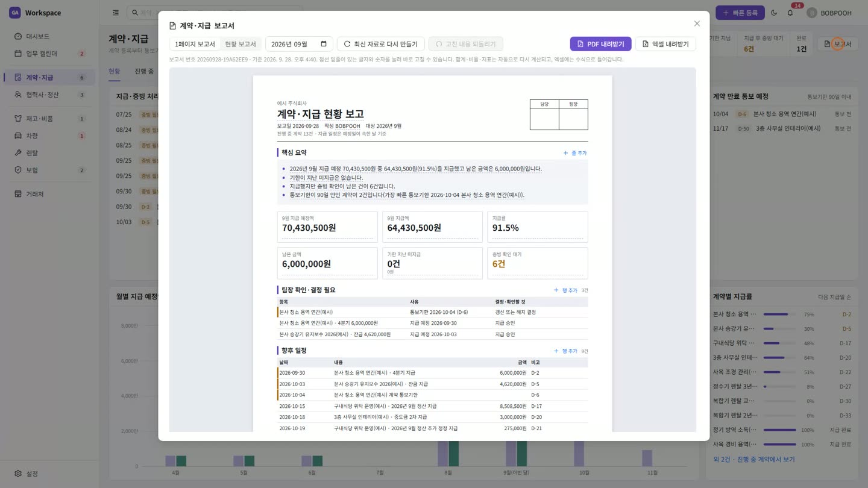The width and height of the screenshot is (868, 488).
Task: Collapse the sidebar with the menu icon
Action: click(x=116, y=13)
